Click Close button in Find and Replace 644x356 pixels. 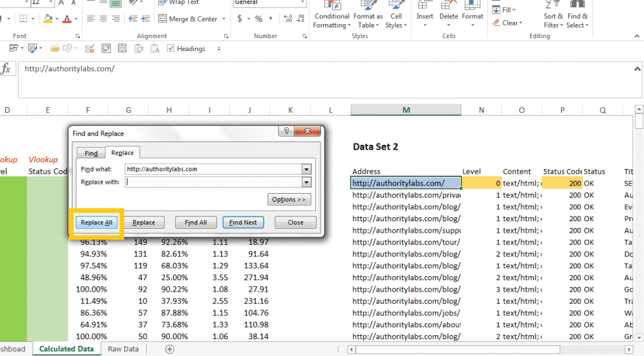pyautogui.click(x=295, y=223)
